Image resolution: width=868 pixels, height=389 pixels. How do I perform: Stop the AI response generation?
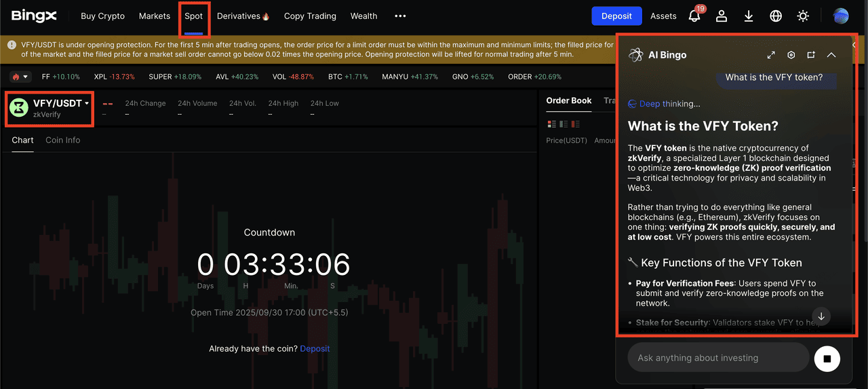(827, 358)
